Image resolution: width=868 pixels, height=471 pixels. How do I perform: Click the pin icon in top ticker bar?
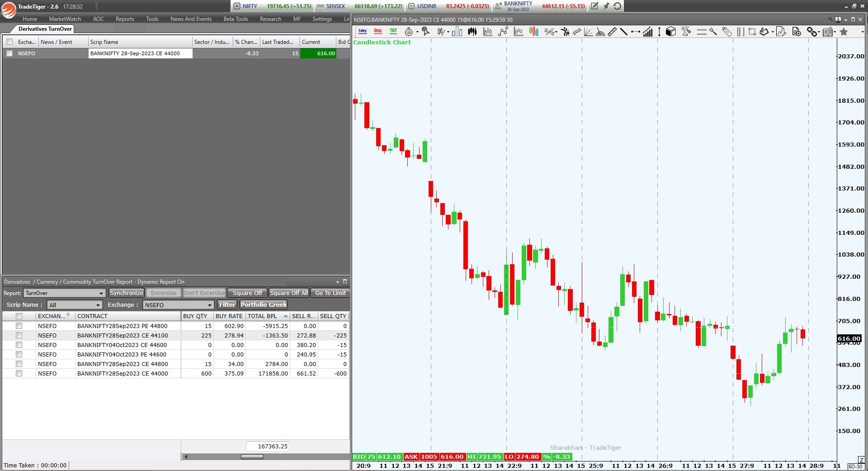point(606,6)
